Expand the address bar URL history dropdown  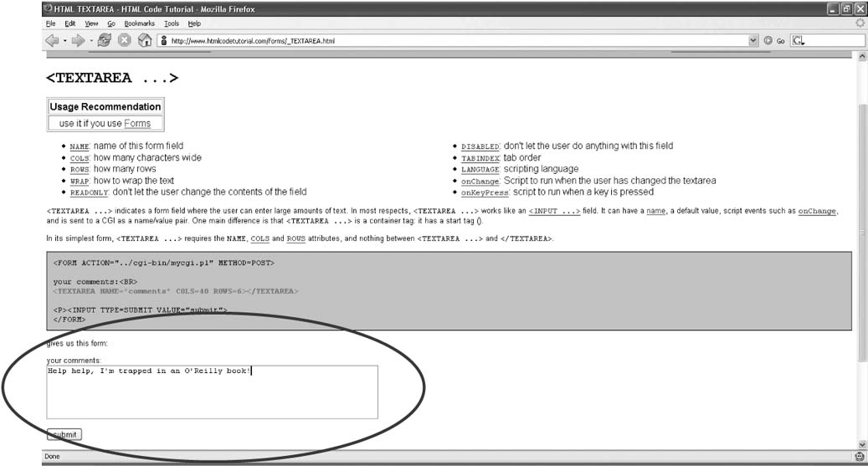pos(752,40)
